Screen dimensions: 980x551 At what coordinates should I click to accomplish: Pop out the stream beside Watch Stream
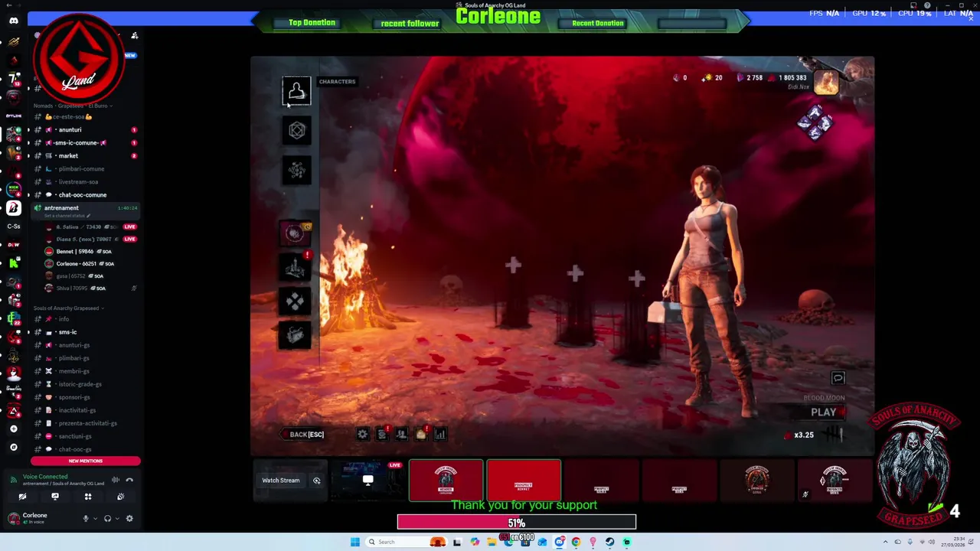pos(316,481)
